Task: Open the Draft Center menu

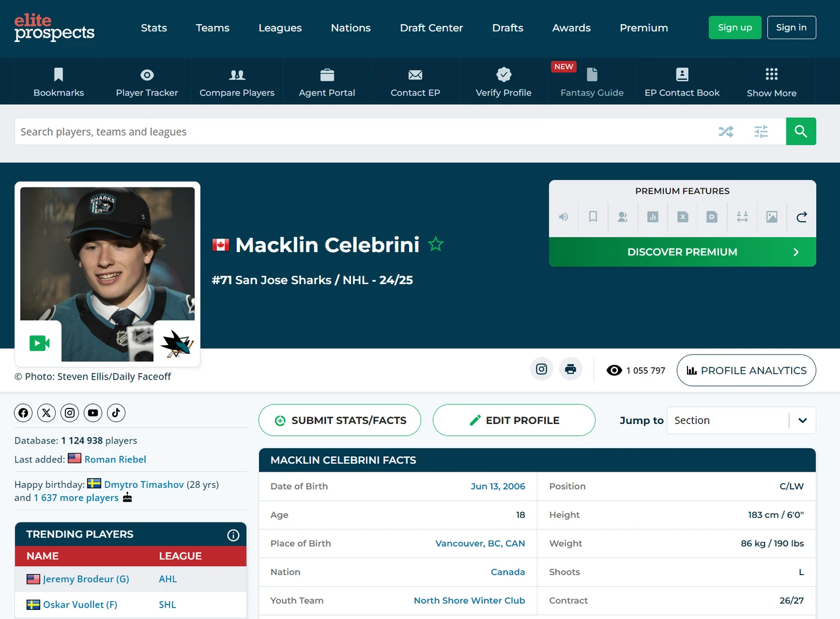Action: (432, 28)
